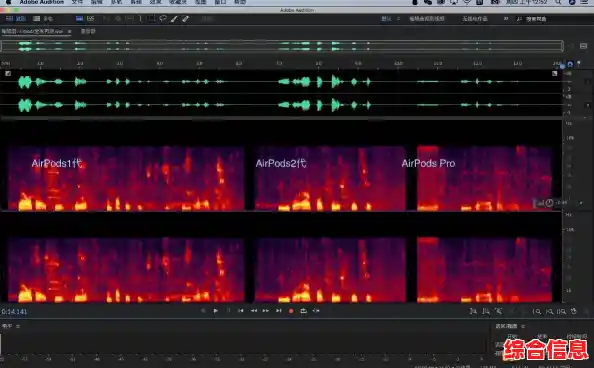594x368 pixels.
Task: Toggle Loop Playback
Action: tap(303, 311)
